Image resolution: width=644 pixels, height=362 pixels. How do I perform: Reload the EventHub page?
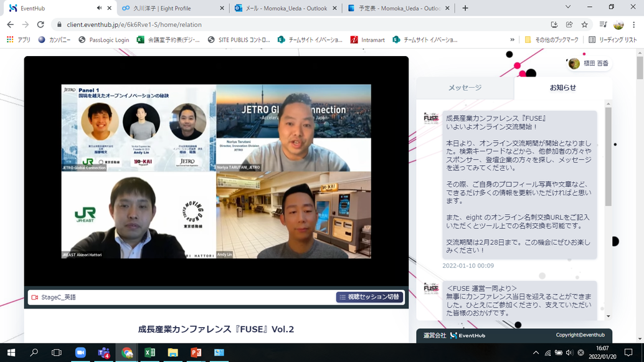point(40,25)
